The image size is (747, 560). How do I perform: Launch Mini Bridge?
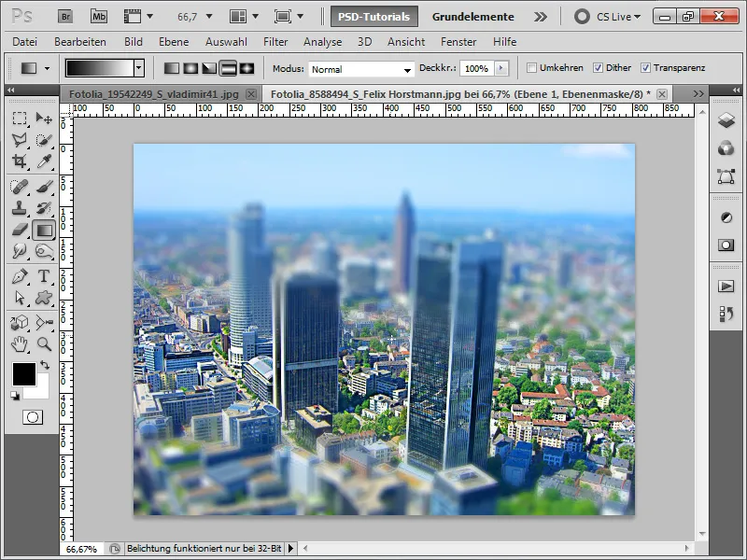point(99,17)
